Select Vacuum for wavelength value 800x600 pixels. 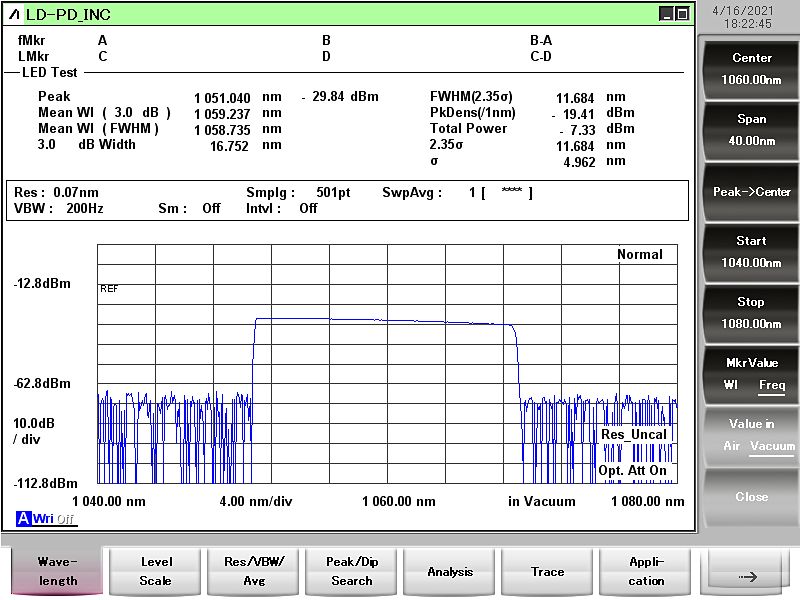point(773,446)
